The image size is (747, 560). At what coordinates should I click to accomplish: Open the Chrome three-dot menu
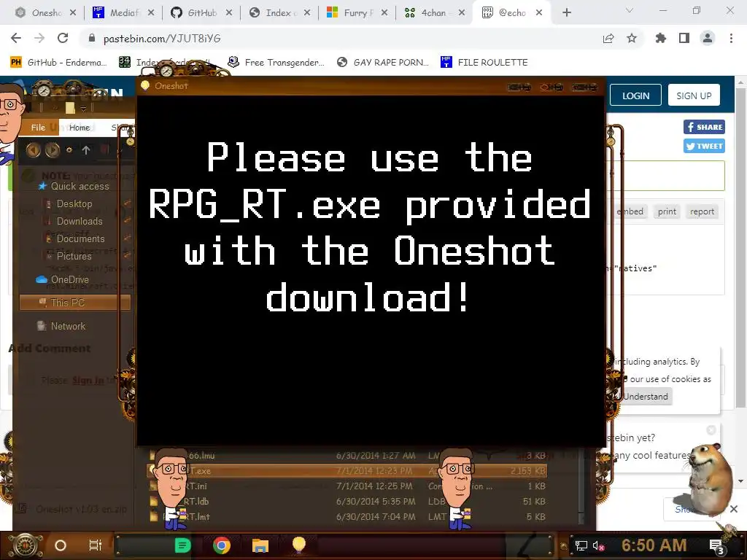click(731, 38)
